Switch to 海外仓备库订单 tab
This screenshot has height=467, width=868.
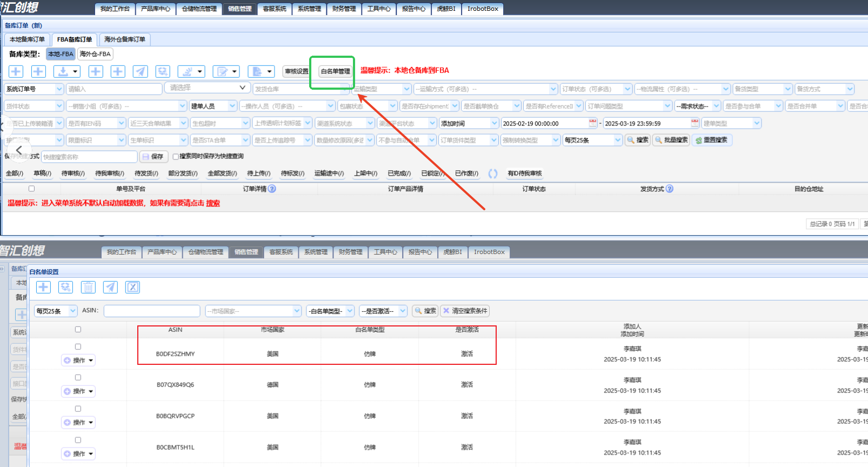[x=125, y=39]
